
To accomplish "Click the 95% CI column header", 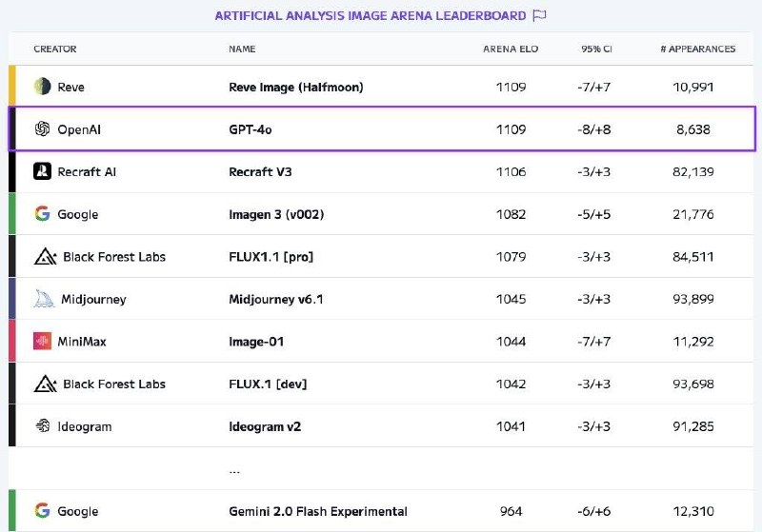I will coord(596,49).
